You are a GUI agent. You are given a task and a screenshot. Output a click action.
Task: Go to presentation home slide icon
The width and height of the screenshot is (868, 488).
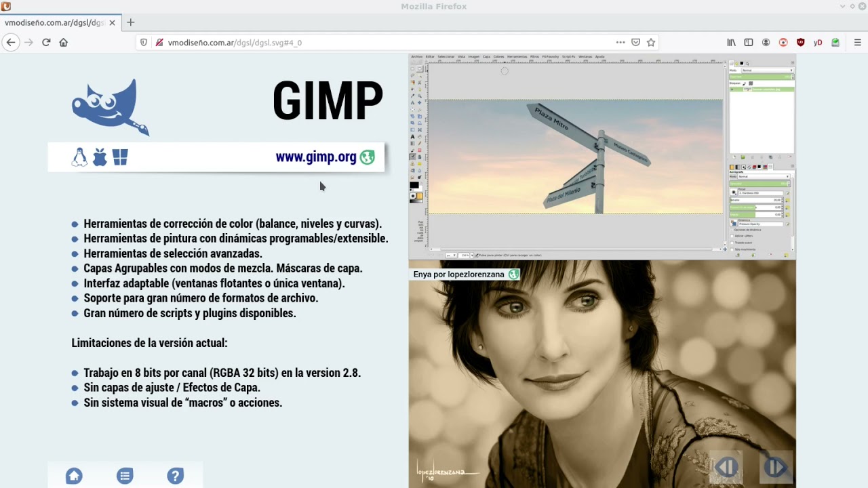[x=74, y=476]
